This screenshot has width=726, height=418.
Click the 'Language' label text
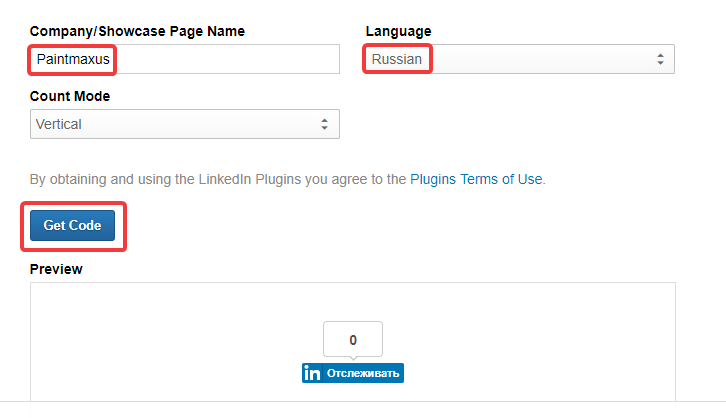[x=398, y=31]
